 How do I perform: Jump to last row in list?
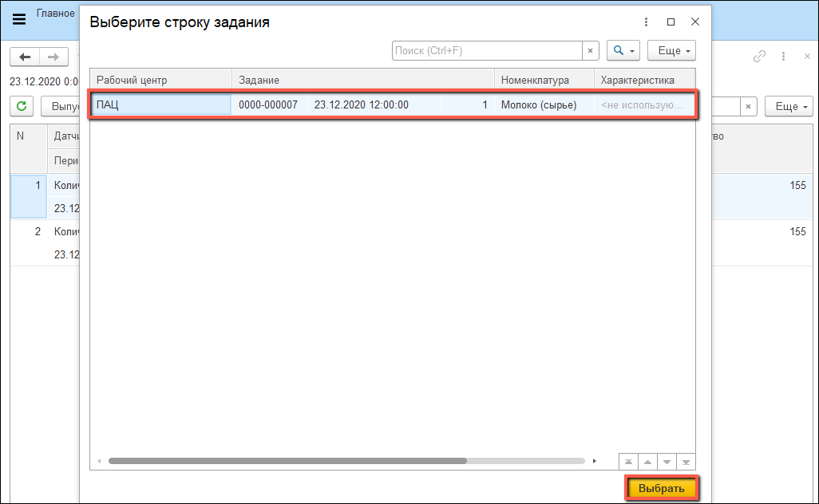click(x=686, y=462)
